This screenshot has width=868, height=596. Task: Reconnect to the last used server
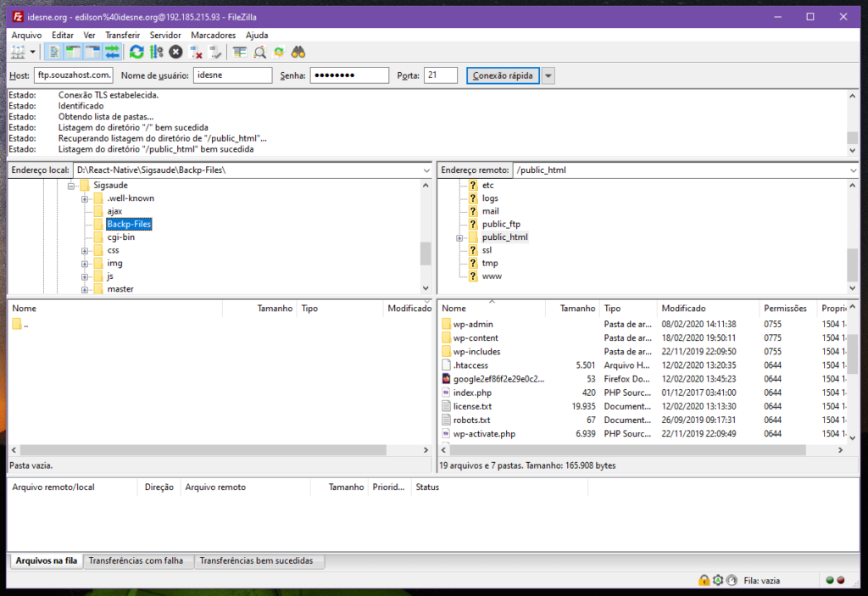pos(215,52)
